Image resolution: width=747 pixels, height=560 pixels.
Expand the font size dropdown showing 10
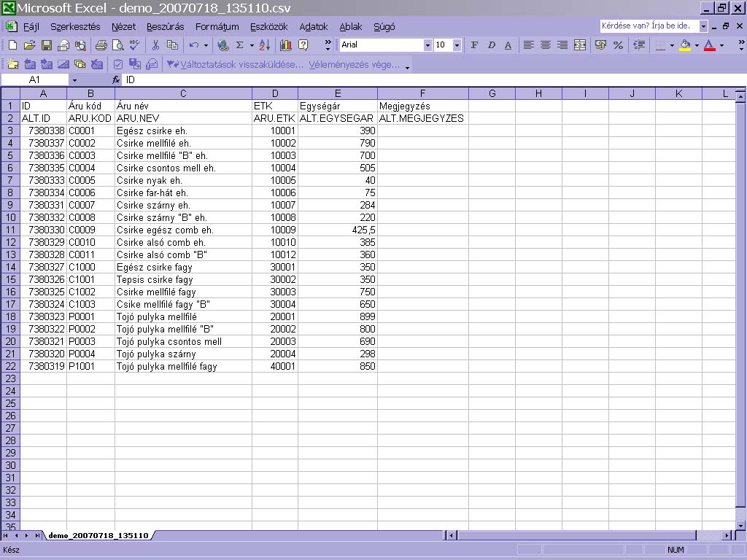[x=457, y=45]
